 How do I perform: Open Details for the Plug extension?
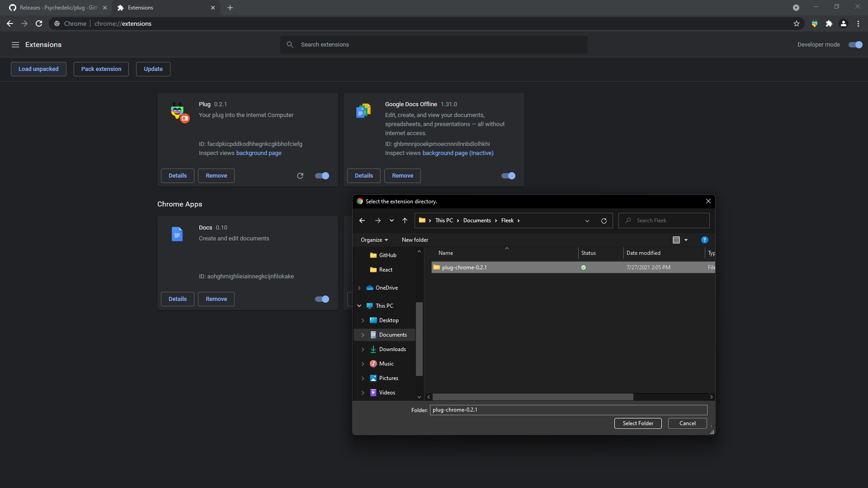(178, 176)
